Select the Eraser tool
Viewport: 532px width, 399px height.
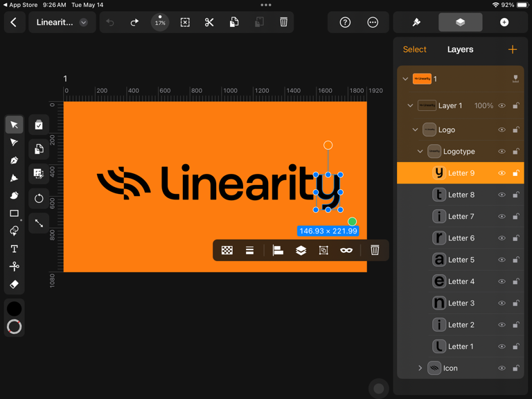[15, 284]
